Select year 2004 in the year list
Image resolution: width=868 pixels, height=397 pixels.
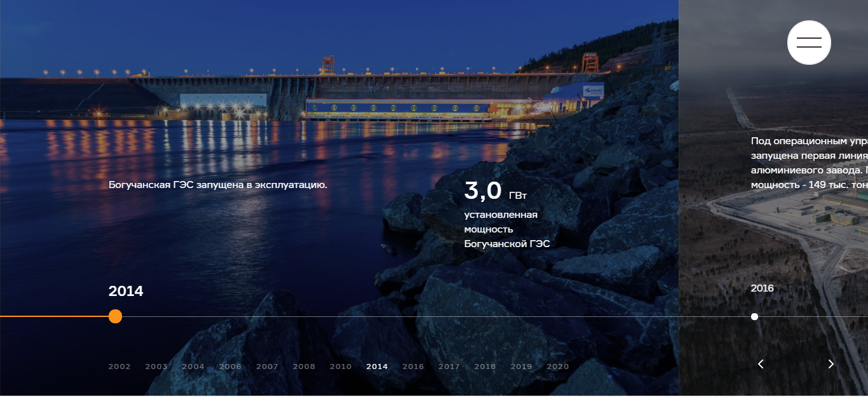click(x=193, y=367)
